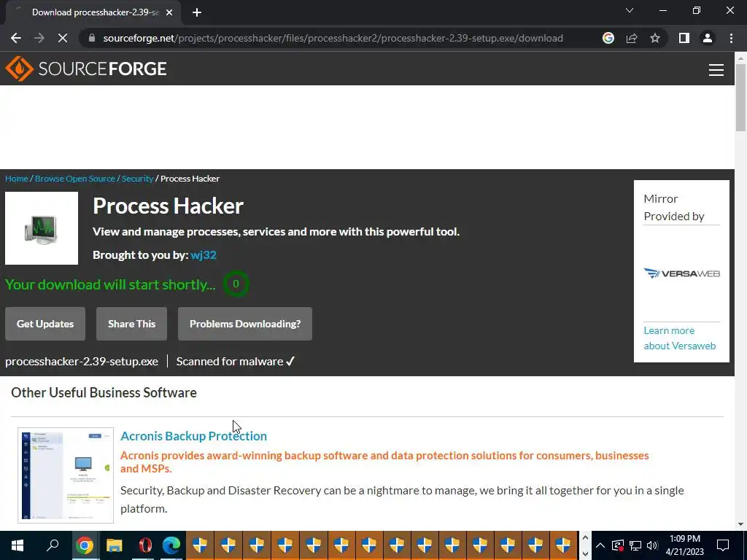Select the Download processhacker tab

click(93, 12)
